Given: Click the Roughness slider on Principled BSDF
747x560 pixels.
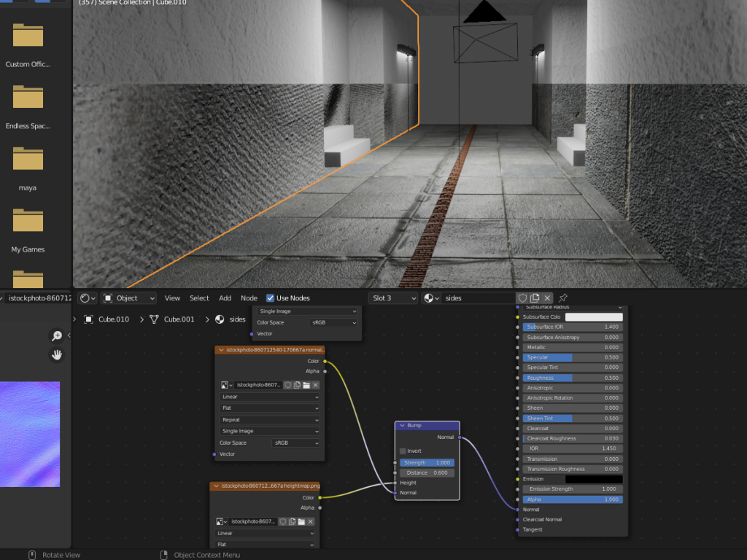Looking at the screenshot, I should 572,378.
